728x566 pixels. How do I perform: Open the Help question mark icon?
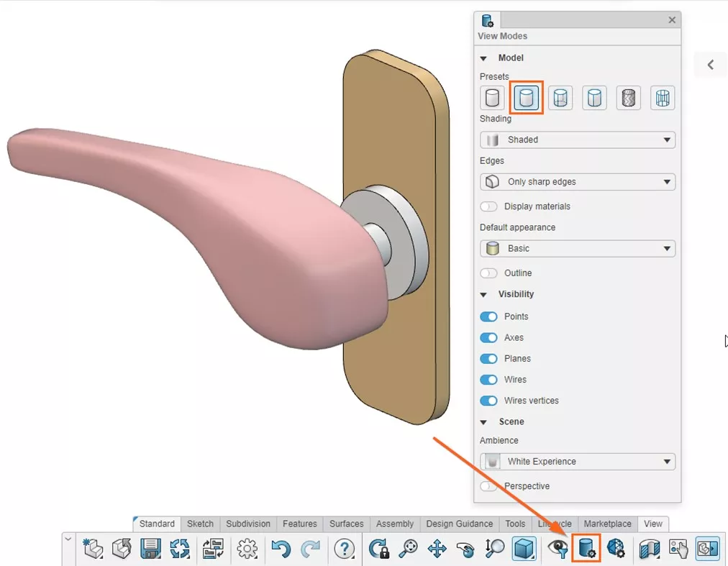345,549
